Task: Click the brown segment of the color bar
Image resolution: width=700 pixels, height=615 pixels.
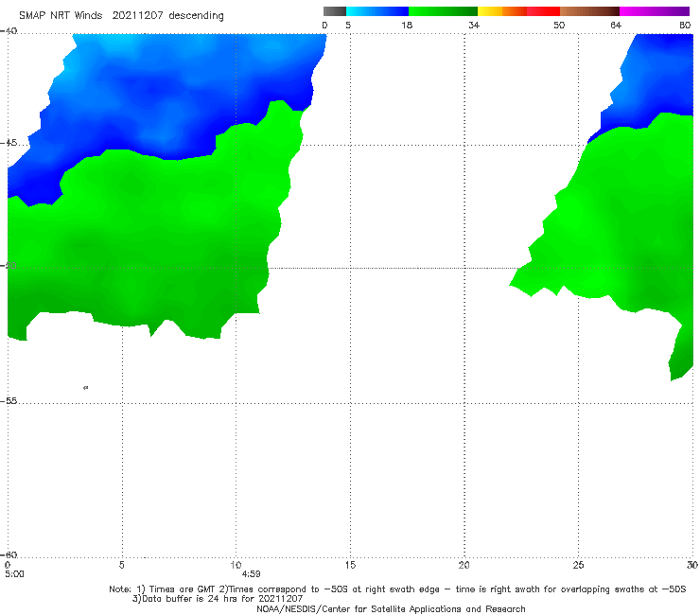Action: [589, 11]
